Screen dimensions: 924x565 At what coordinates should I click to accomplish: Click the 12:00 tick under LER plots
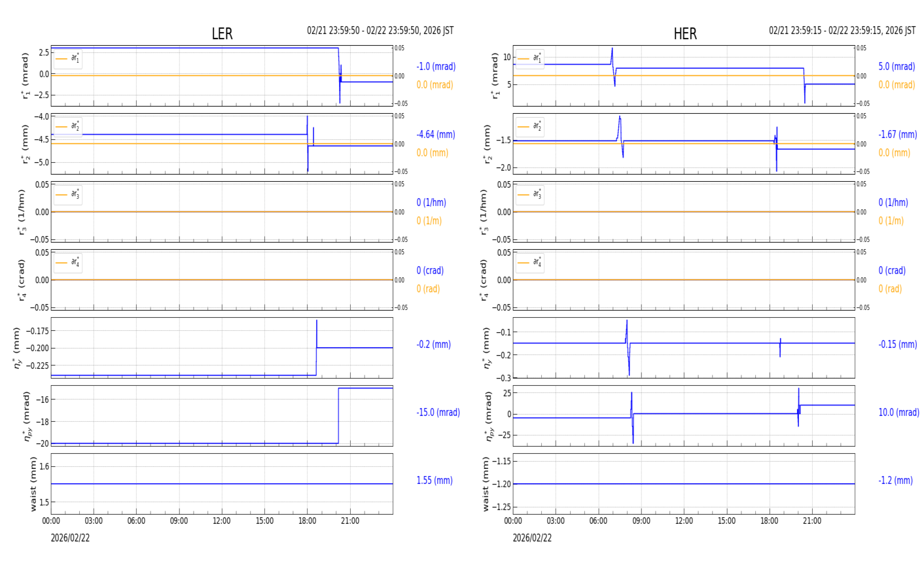point(222,521)
